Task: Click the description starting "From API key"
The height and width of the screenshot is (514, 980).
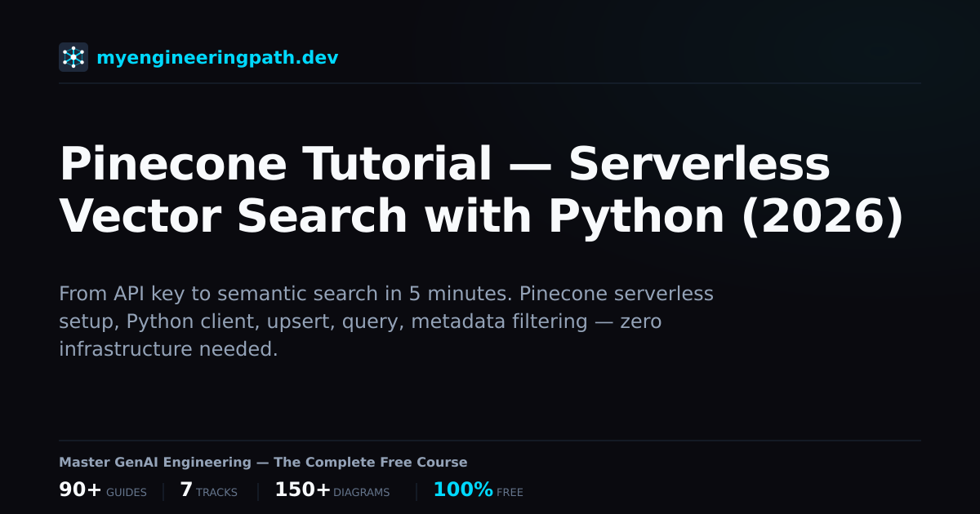Action: coord(386,321)
